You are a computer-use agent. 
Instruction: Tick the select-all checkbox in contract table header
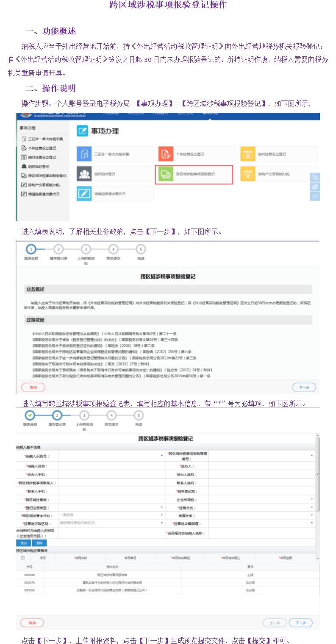click(x=23, y=558)
